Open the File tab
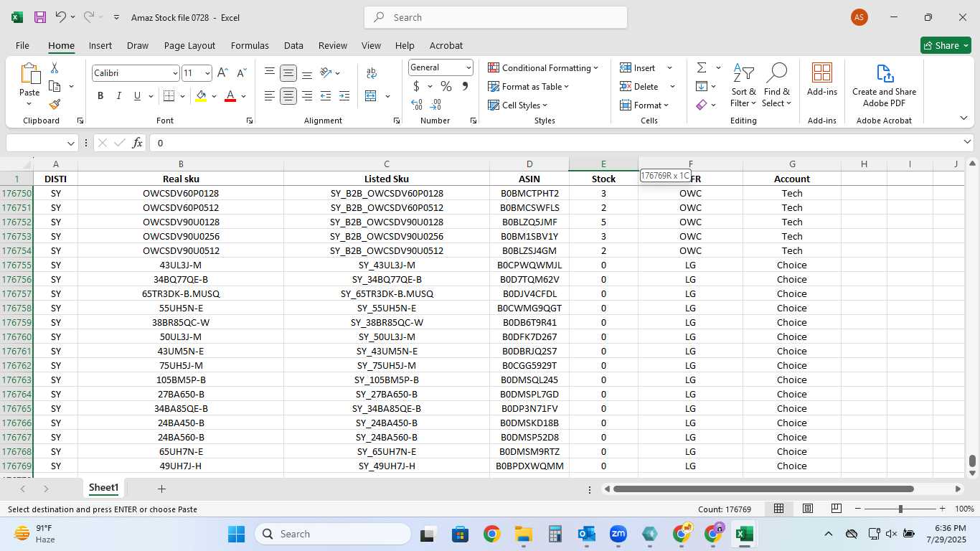The image size is (980, 551). pos(22,45)
